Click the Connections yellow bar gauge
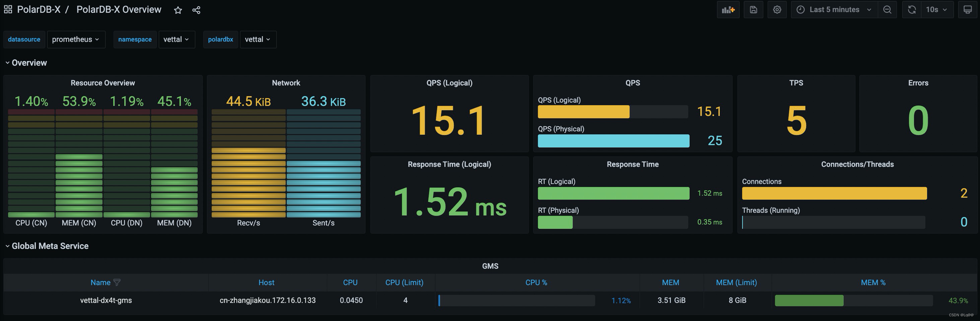This screenshot has height=321, width=980. point(834,193)
